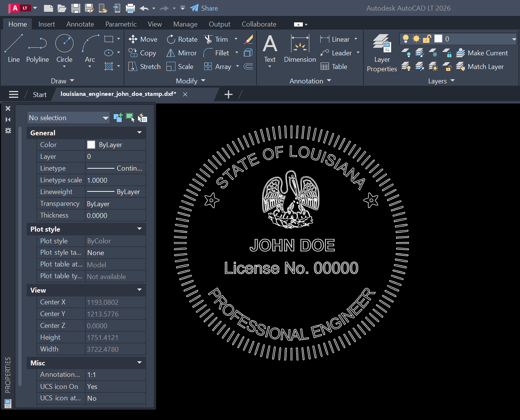The image size is (520, 420).
Task: Click the layer 0 color swatch in Layers panel
Action: tap(438, 39)
